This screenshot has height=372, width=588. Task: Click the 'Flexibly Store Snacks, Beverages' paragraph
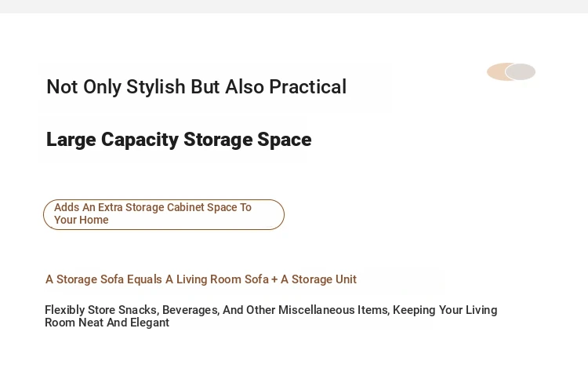[270, 316]
